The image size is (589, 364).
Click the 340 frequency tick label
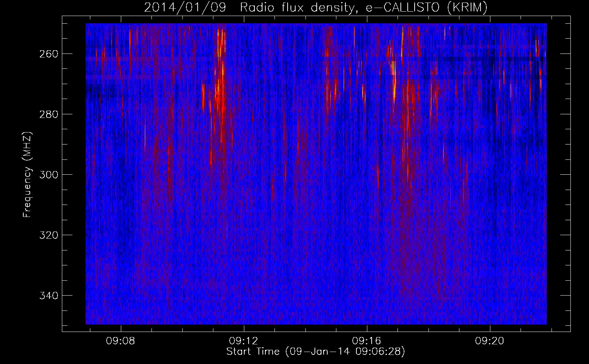[x=49, y=296]
